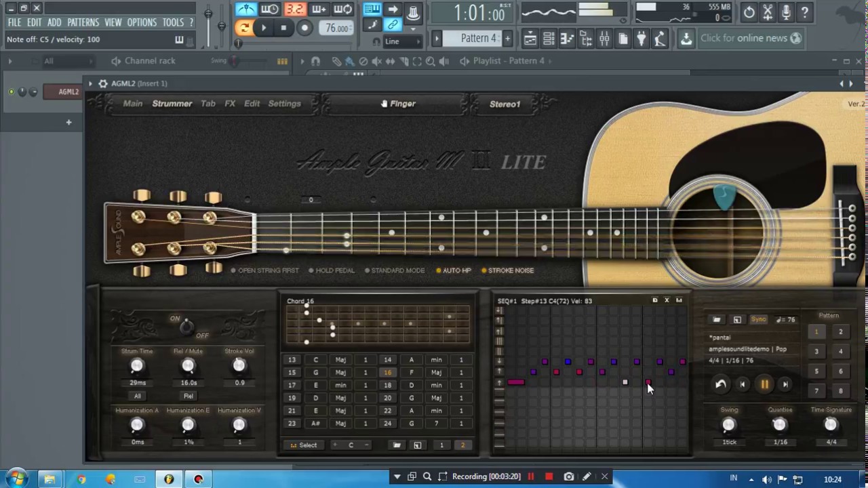Viewport: 868px width, 488px height.
Task: Flip the strummer ON/OFF switch
Action: [x=186, y=327]
